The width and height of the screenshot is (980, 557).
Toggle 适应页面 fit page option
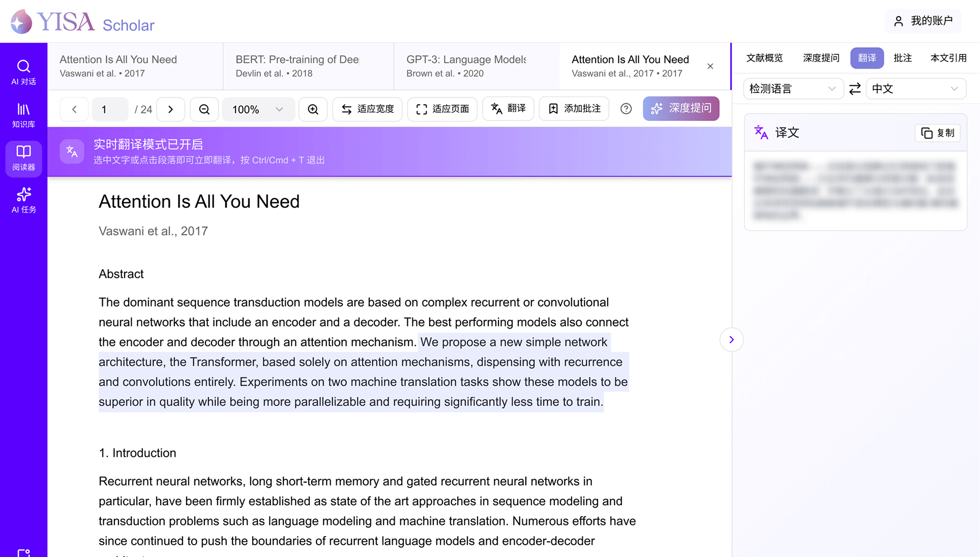(442, 109)
